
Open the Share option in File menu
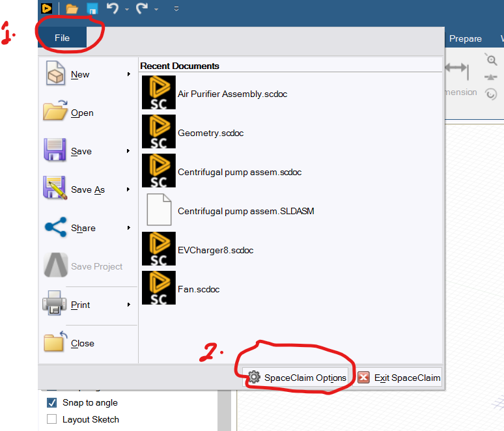coord(83,228)
